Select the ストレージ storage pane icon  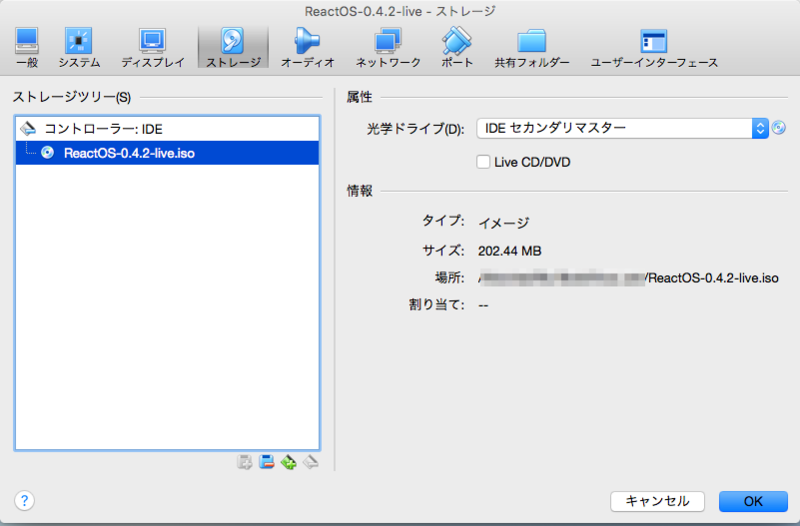click(x=233, y=47)
